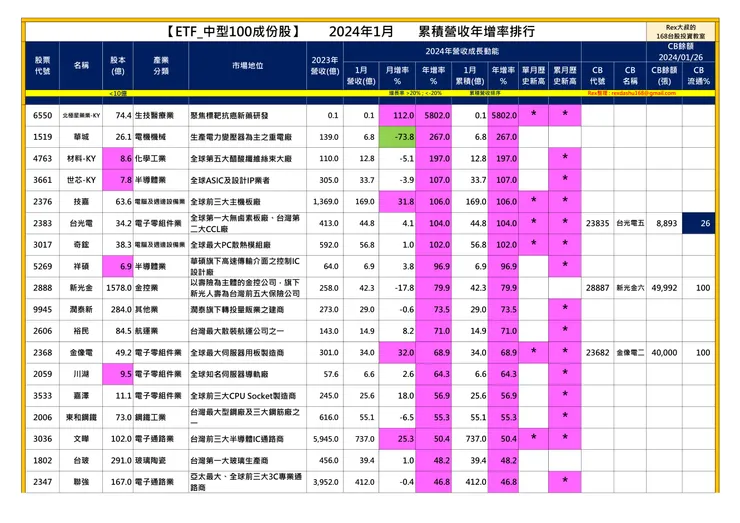Select 2023 revenue value 1,369.0
Screen dimensions: 740x523
[326, 202]
